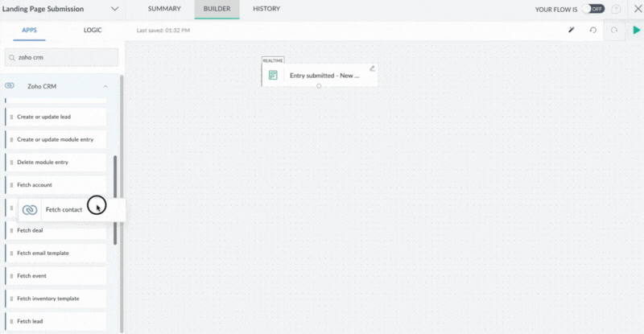Screen dimensions: 644x334
Task: Click the Last saved timestamp text
Action: coord(163,31)
